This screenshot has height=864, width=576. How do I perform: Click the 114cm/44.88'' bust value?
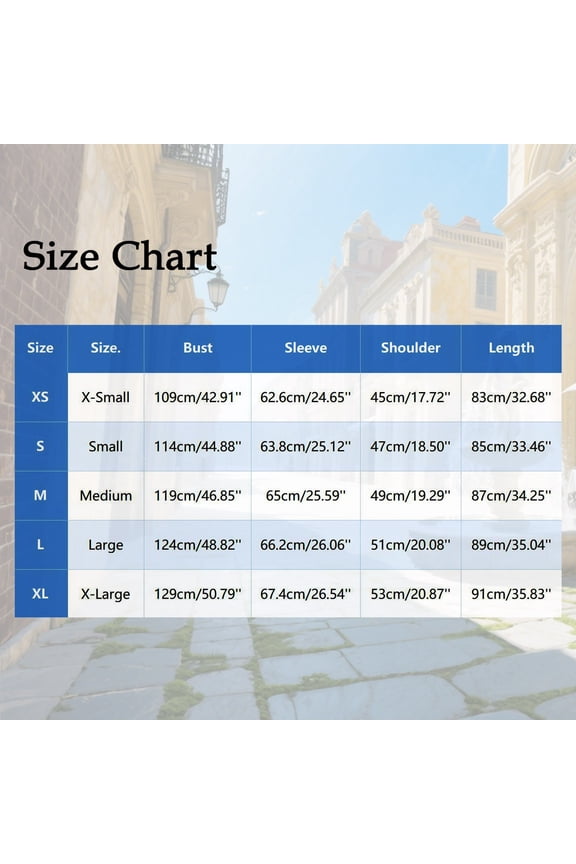coord(197,446)
